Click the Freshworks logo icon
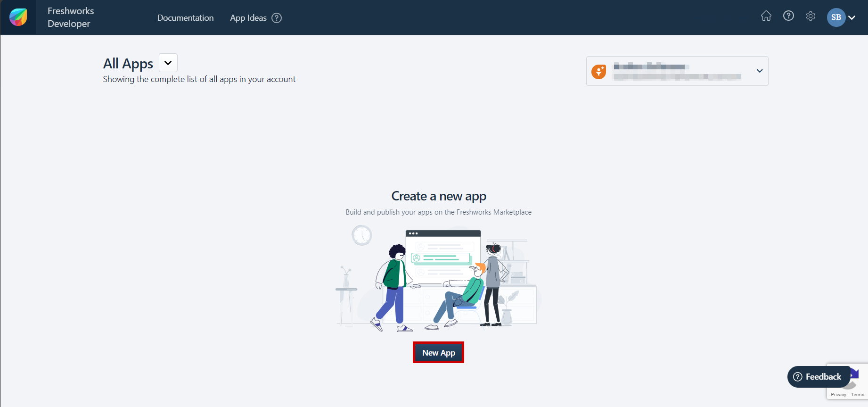This screenshot has width=868, height=407. (x=18, y=17)
